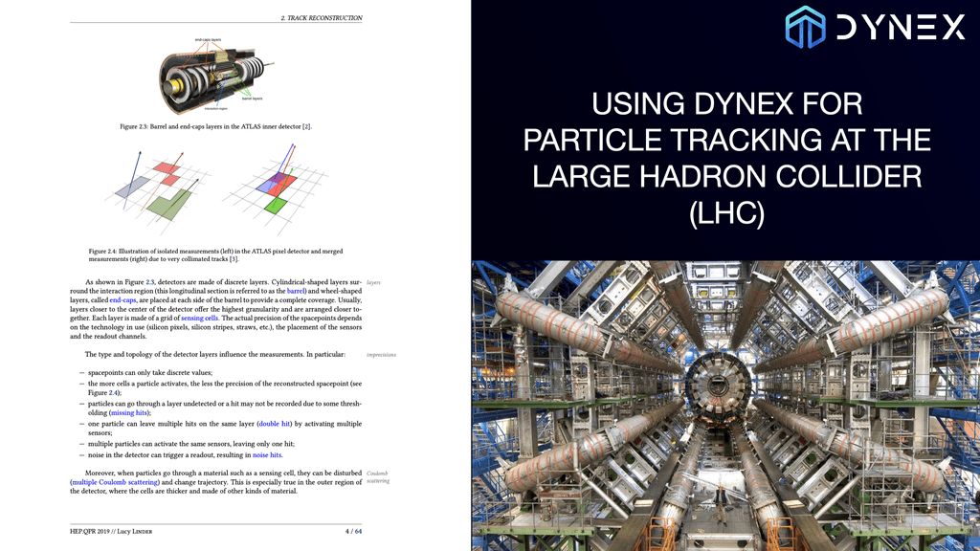Click the footer "HEP.QPR 2019 // Lucy Linder"
Viewport: 980px width, 551px height.
115,532
